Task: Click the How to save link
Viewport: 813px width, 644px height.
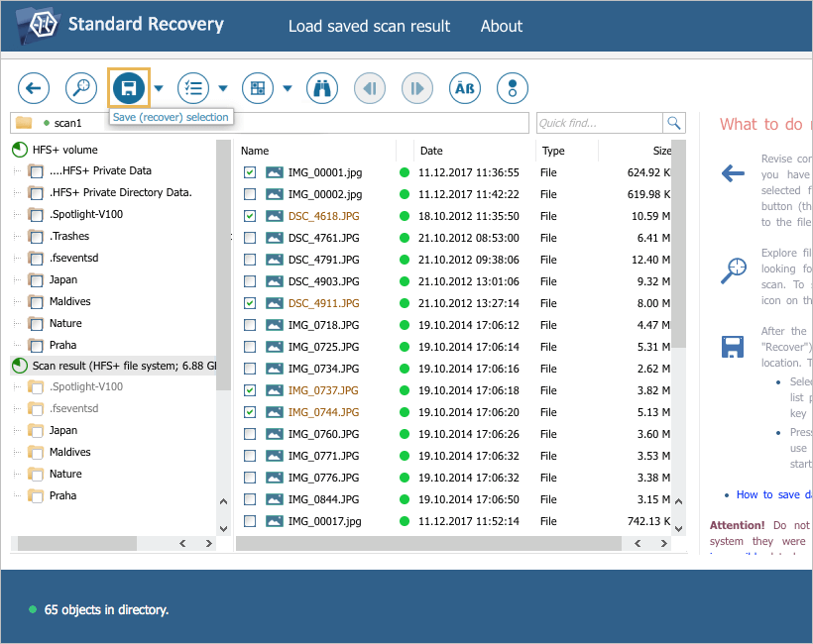Action: [773, 494]
